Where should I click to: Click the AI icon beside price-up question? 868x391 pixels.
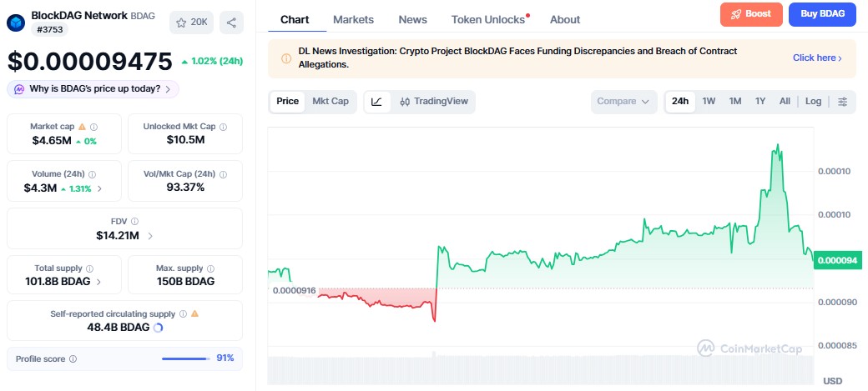[19, 89]
